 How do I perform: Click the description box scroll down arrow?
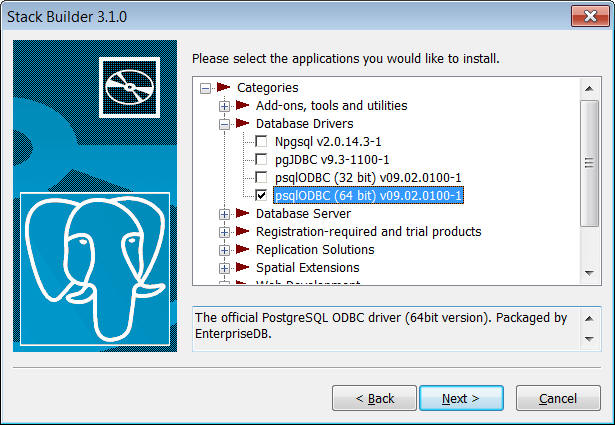coord(589,339)
